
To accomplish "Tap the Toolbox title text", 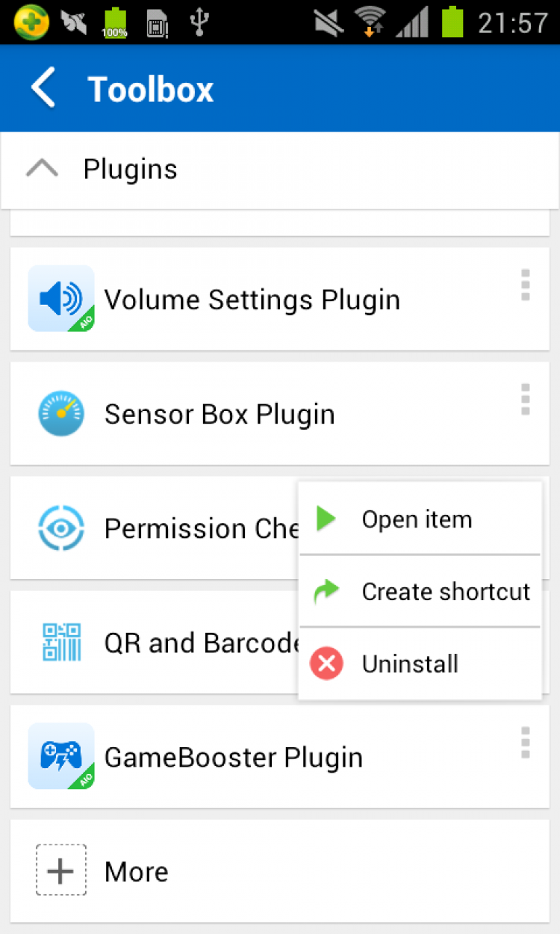I will [x=151, y=90].
